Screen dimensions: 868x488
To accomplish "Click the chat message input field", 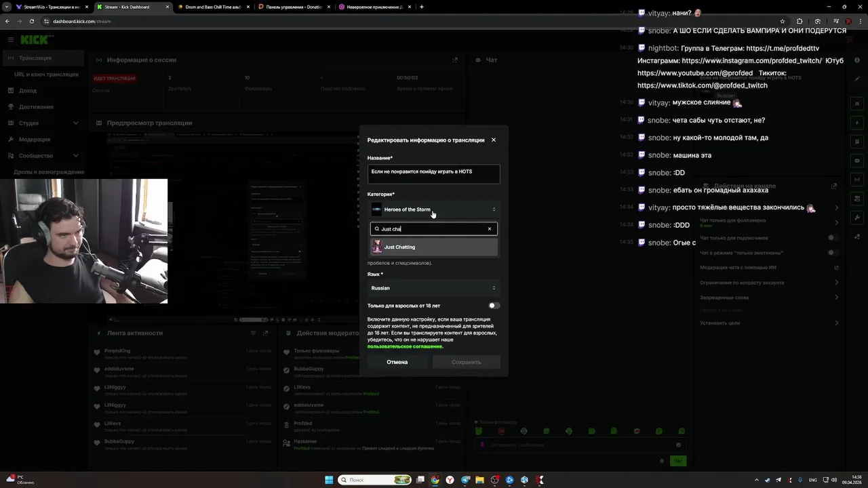I will click(x=580, y=445).
